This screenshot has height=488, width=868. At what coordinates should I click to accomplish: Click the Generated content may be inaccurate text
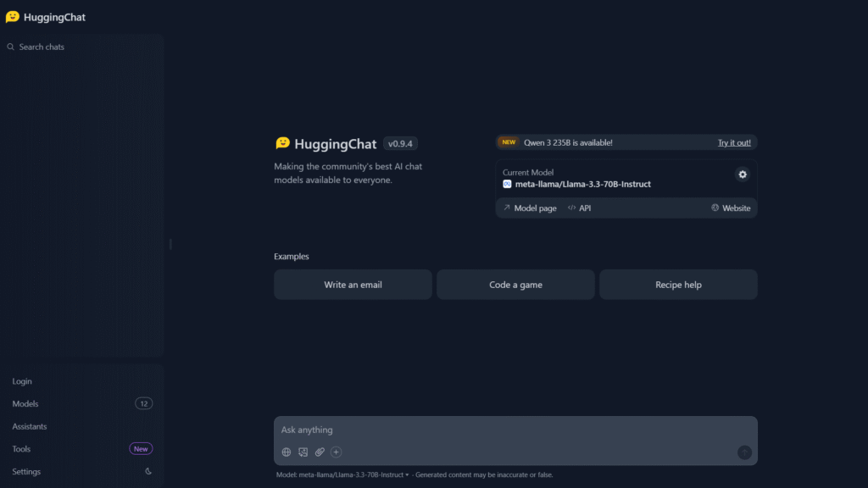click(484, 474)
